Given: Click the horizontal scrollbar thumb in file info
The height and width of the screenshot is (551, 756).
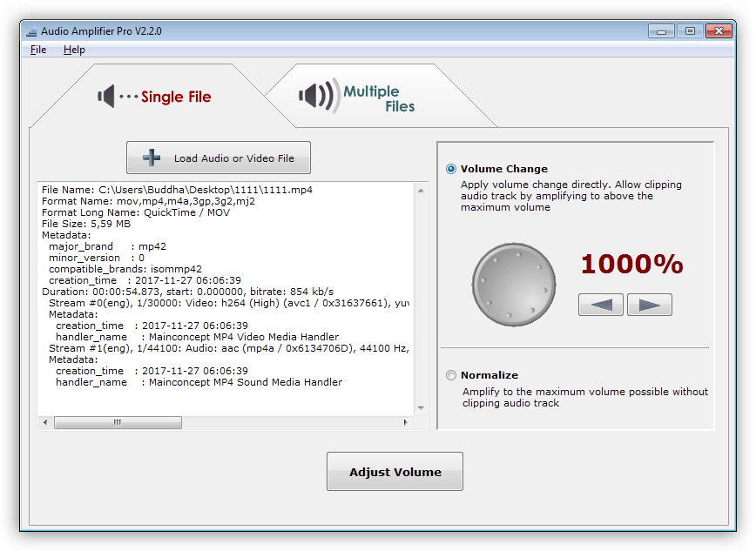Looking at the screenshot, I should pyautogui.click(x=118, y=422).
